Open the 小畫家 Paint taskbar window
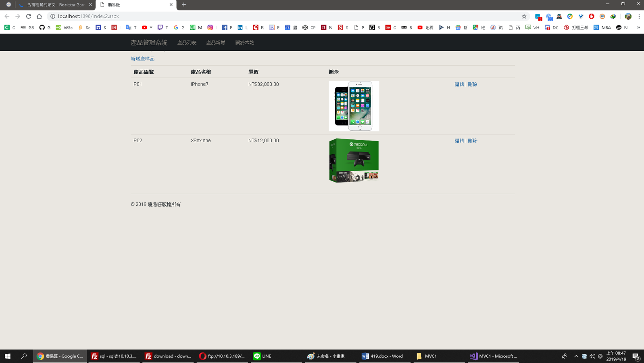644x363 pixels. point(330,356)
